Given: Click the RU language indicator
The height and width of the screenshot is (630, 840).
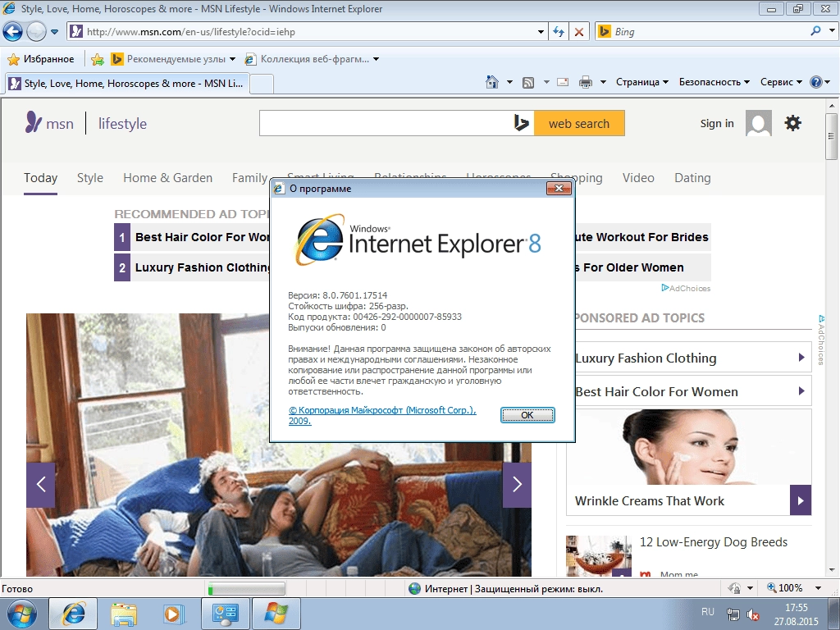Looking at the screenshot, I should coord(708,611).
